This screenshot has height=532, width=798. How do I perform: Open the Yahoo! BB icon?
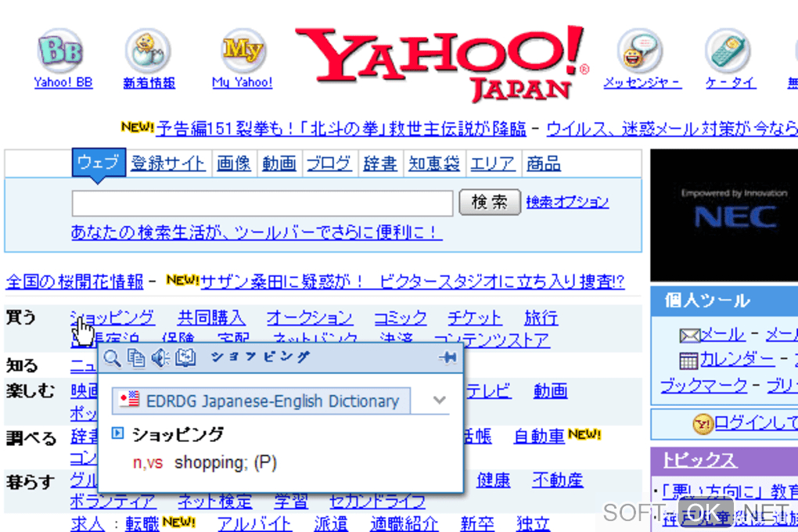pyautogui.click(x=61, y=50)
